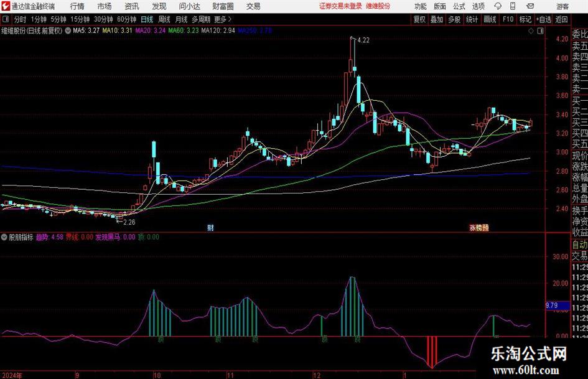Click the 9.79 indicator axis value box

tap(558, 306)
